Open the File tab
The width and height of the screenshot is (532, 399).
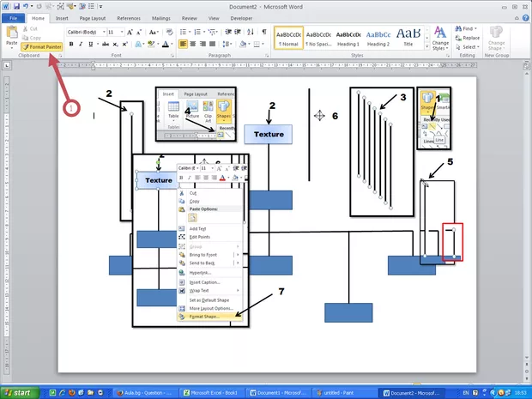pyautogui.click(x=12, y=16)
